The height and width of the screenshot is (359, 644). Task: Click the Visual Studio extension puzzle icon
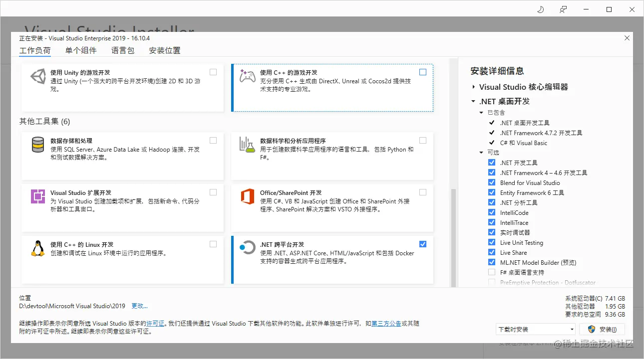tap(38, 196)
